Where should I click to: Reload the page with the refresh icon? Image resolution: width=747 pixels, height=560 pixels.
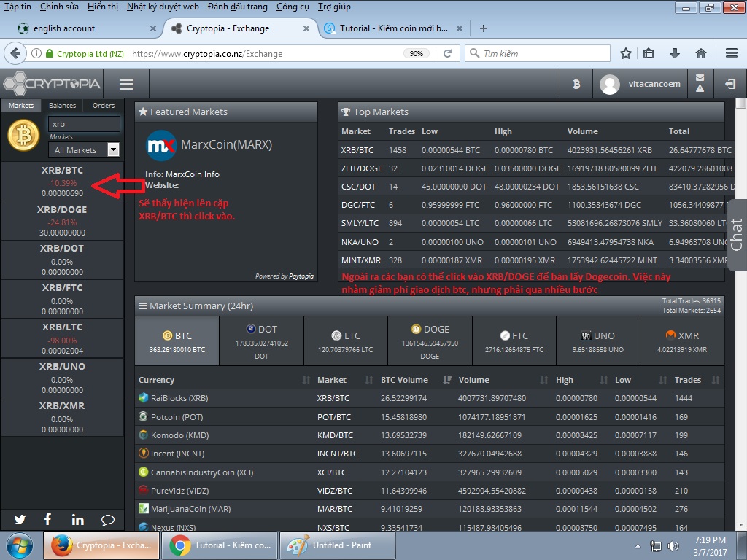(447, 53)
